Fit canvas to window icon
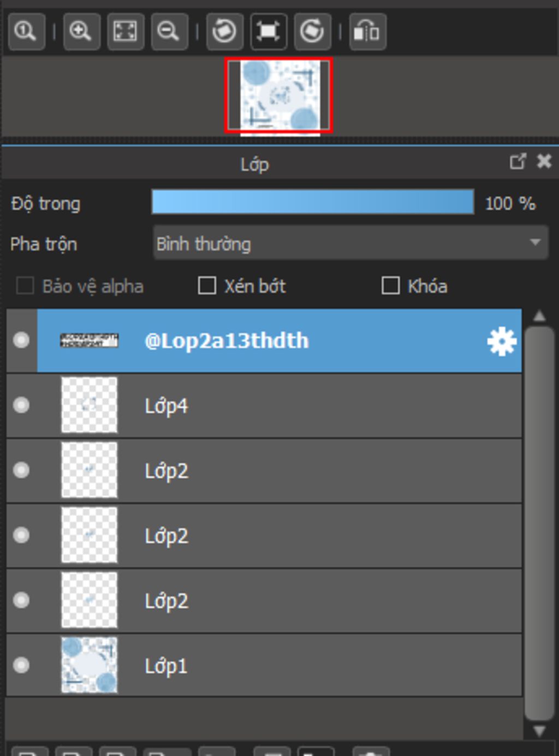Viewport: 559px width, 756px height. [x=125, y=31]
